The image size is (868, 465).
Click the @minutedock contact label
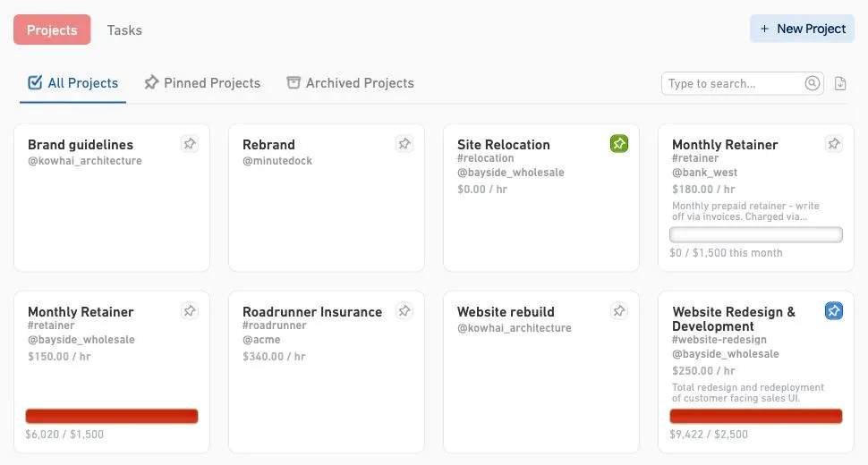277,161
